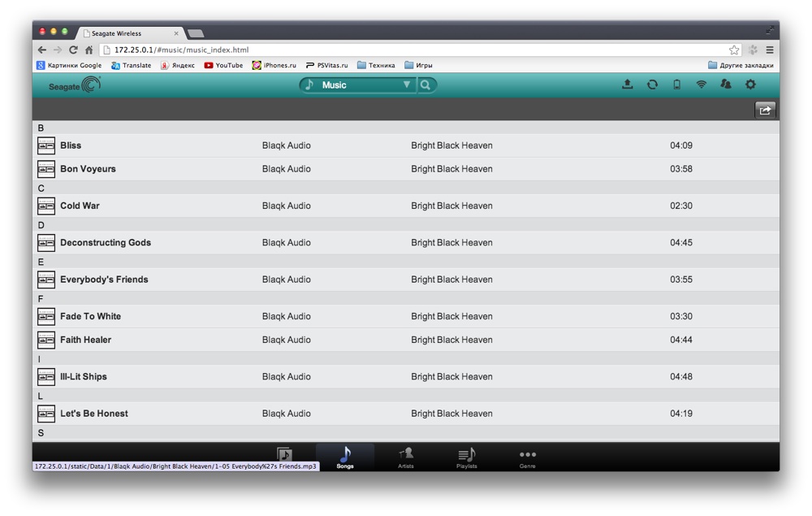Click the search magnifier icon

[425, 85]
